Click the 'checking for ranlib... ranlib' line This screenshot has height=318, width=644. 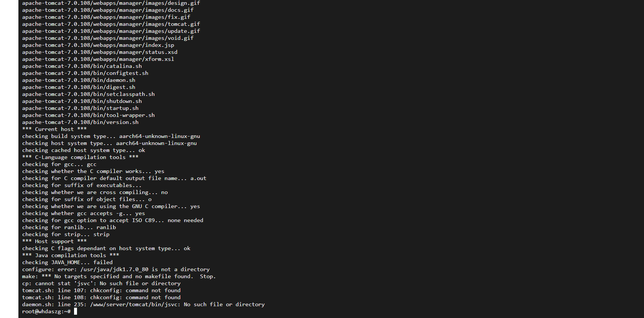[x=69, y=227]
